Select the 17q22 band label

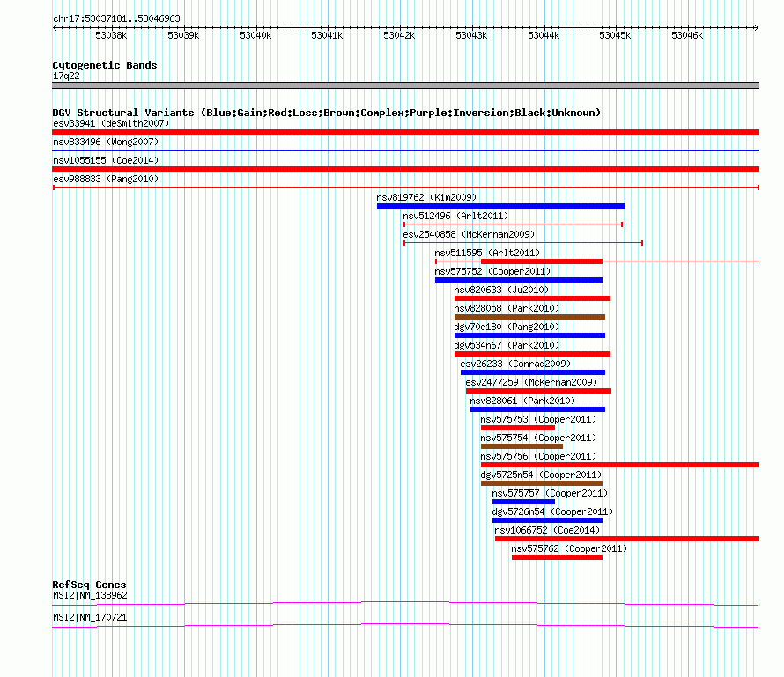(x=66, y=76)
